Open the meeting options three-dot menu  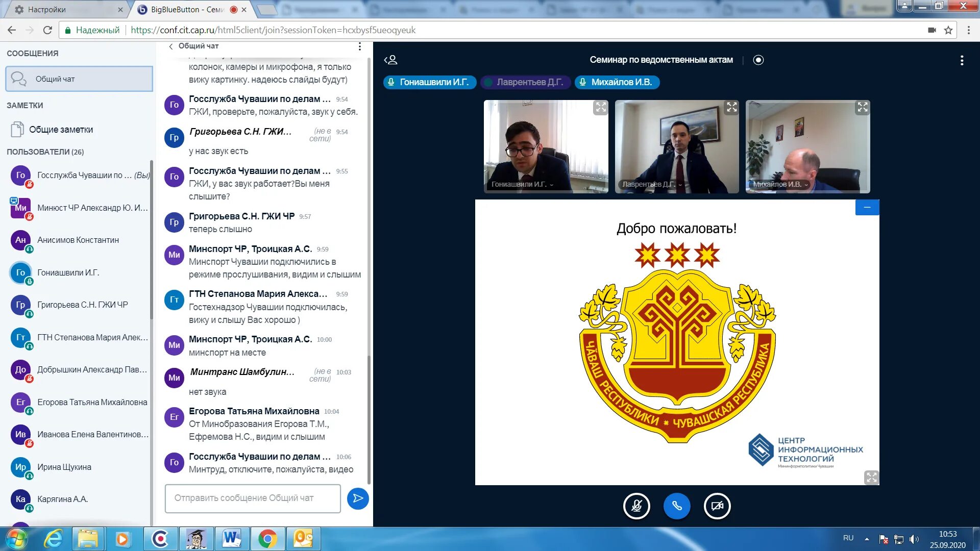[x=962, y=61]
